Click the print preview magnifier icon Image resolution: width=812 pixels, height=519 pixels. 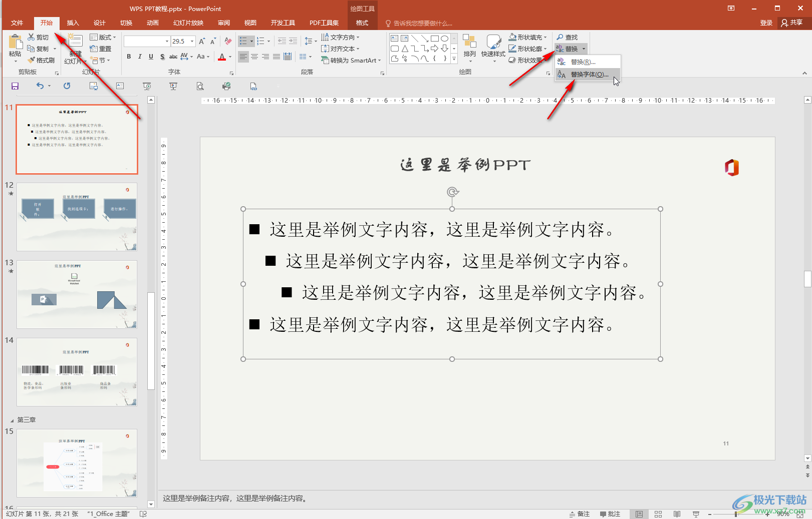click(x=200, y=86)
